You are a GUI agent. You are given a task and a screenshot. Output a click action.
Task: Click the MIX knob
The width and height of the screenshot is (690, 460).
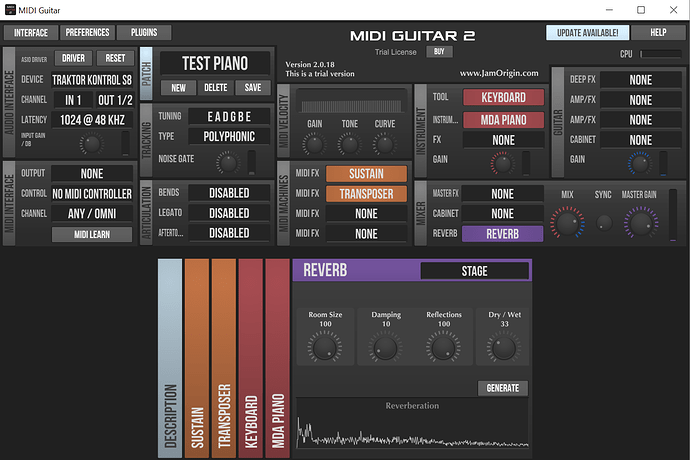pyautogui.click(x=568, y=223)
